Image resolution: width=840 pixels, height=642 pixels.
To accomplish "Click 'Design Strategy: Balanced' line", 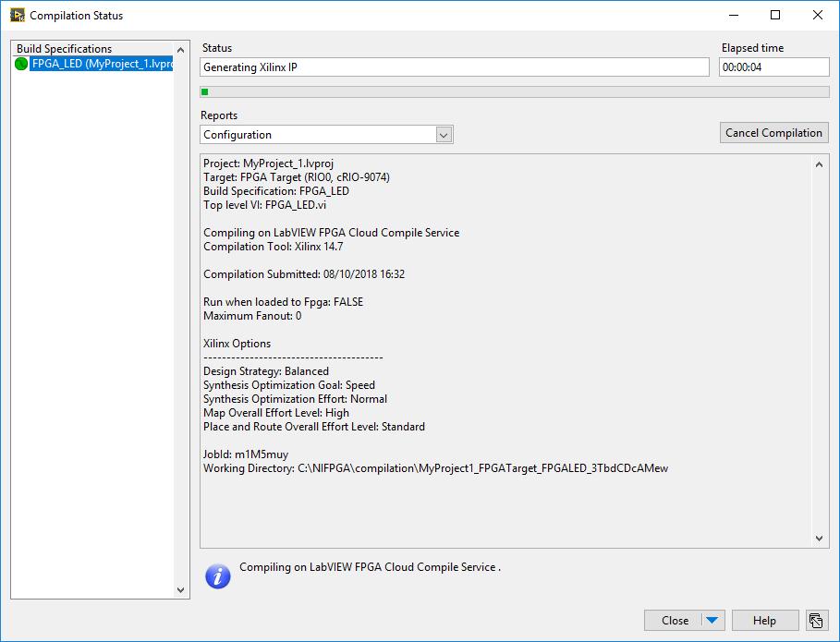I will point(266,371).
